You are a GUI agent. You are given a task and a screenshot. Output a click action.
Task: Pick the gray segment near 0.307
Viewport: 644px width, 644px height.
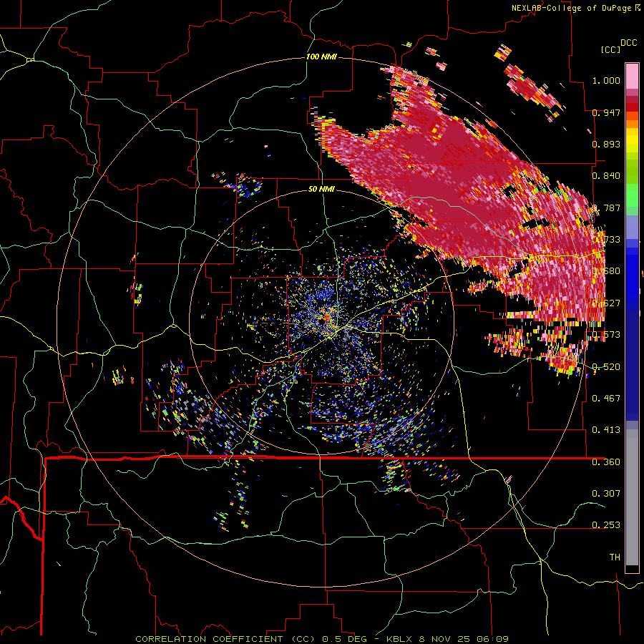tap(632, 497)
